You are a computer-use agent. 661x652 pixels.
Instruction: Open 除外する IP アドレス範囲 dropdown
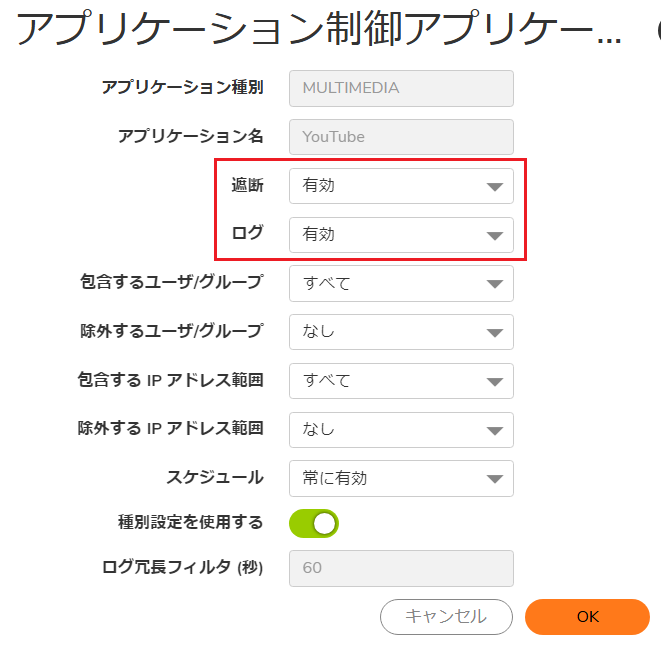(x=401, y=430)
